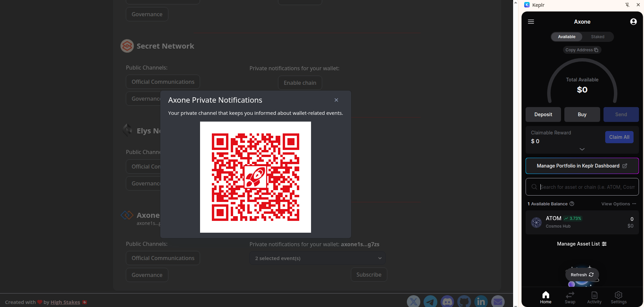This screenshot has height=307, width=644.
Task: Click the Available Balance help icon
Action: [x=572, y=204]
